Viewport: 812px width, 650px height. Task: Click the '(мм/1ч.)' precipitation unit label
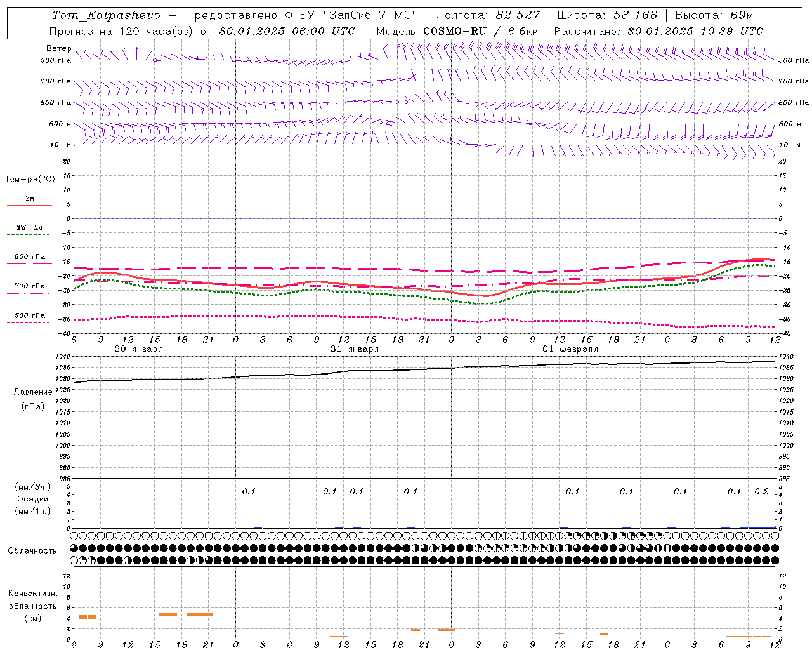click(33, 511)
